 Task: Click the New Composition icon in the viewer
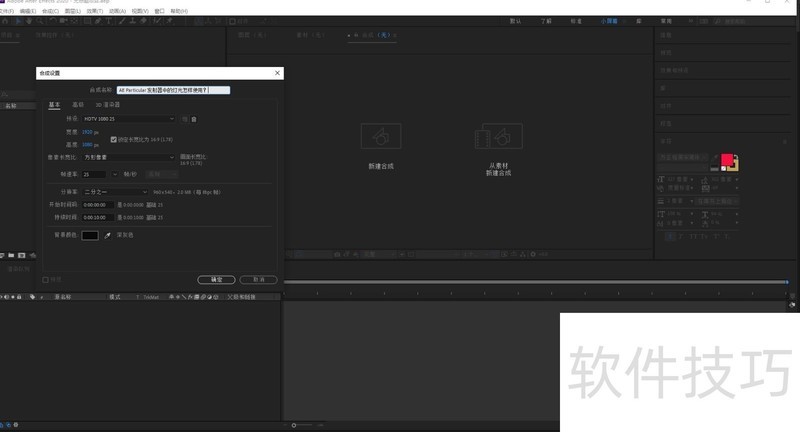[x=381, y=136]
